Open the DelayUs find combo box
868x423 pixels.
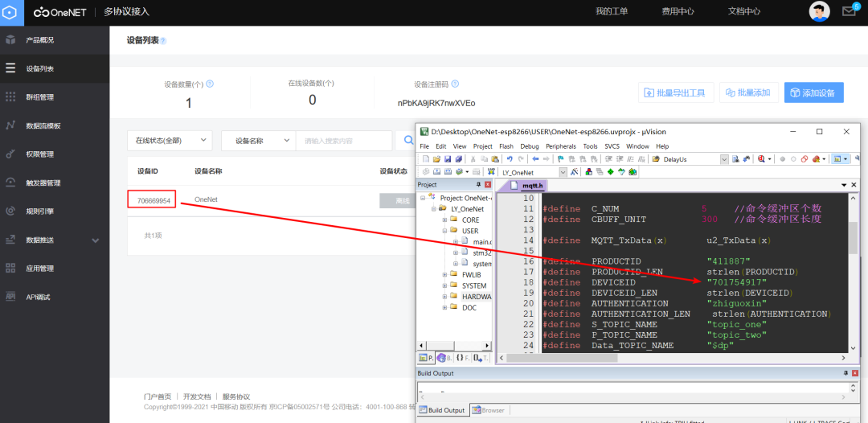[724, 159]
